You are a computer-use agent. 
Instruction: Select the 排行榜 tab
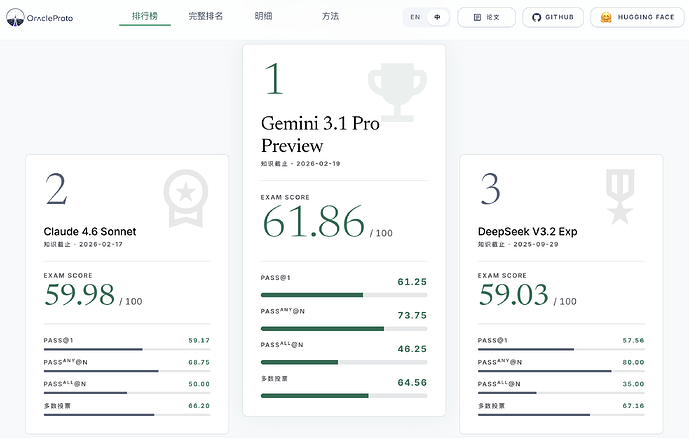point(145,16)
